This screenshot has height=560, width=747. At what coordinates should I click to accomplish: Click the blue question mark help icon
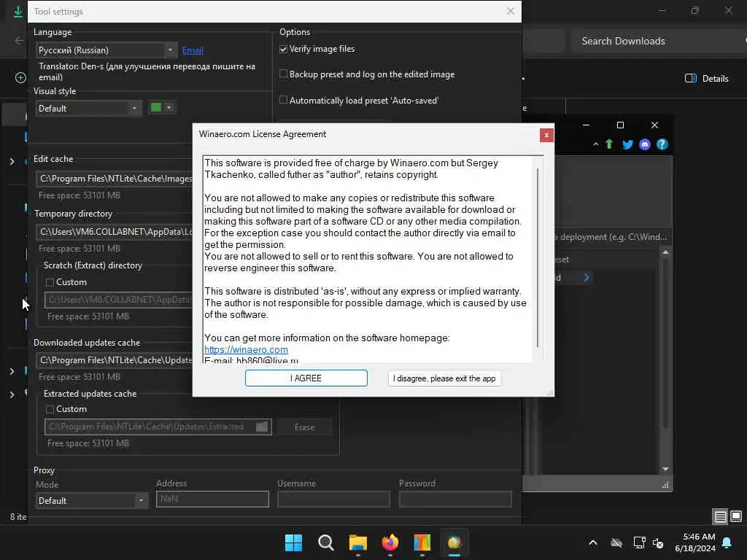662,144
